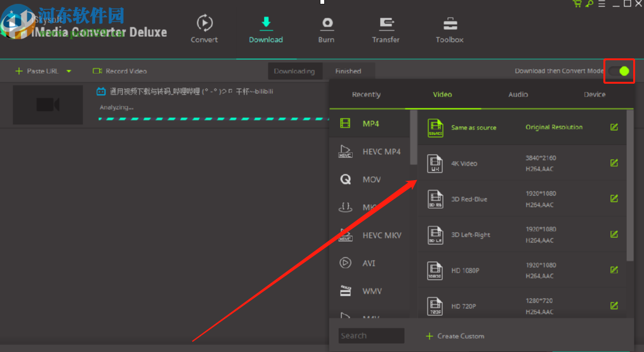Image resolution: width=644 pixels, height=352 pixels.
Task: Click Record Video button
Action: pos(119,71)
